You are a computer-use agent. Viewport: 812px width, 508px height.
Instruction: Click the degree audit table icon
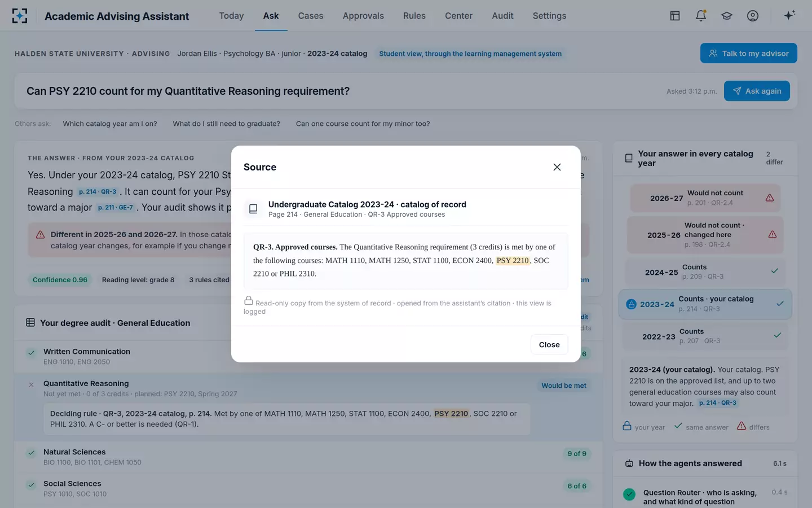pos(30,322)
